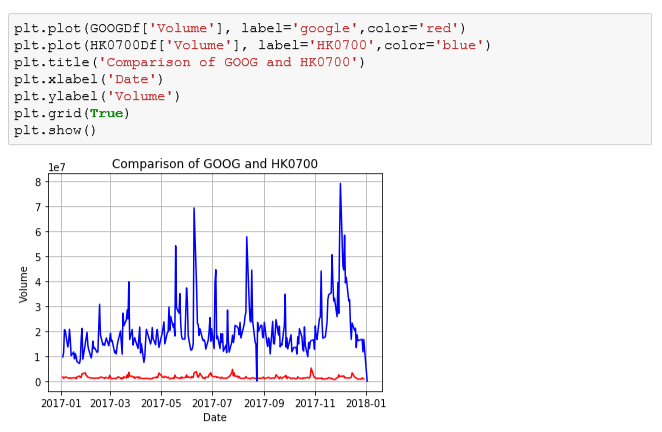Click the plt.xlabel('Date') code line

point(89,79)
